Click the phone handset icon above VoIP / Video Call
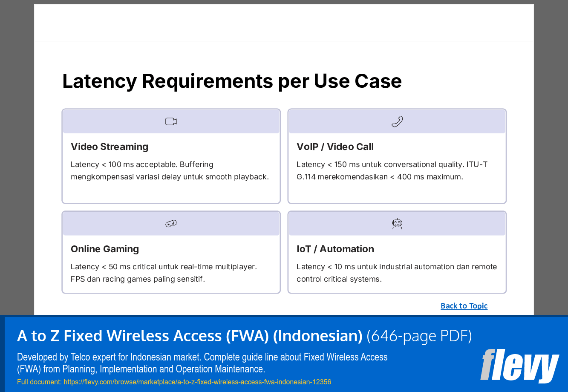The height and width of the screenshot is (392, 568). (x=397, y=121)
